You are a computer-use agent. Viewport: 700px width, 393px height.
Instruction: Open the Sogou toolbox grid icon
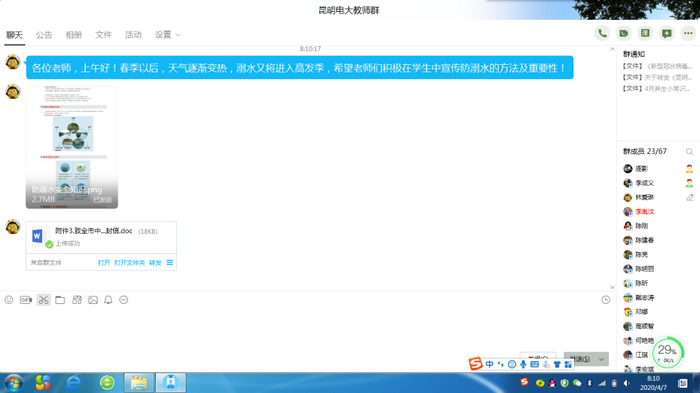568,364
